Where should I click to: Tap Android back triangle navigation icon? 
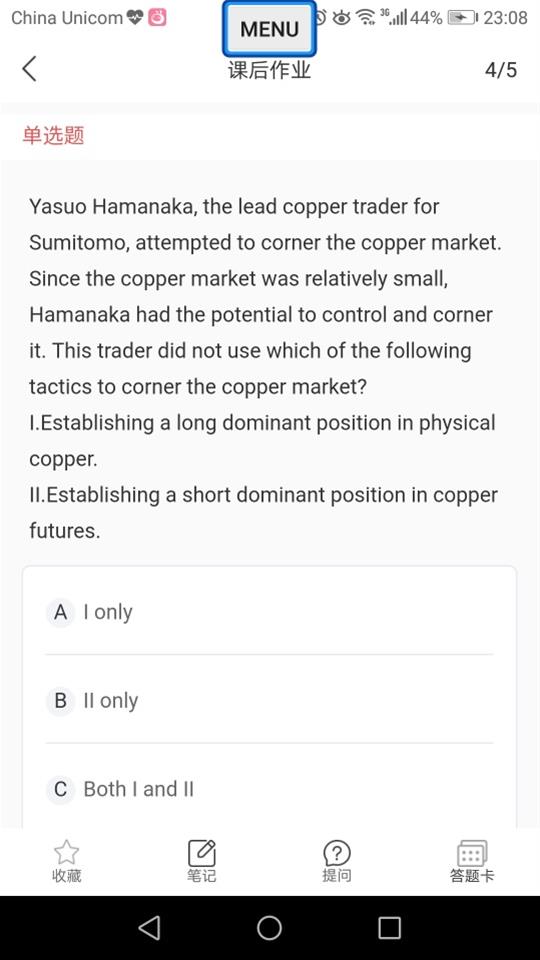149,928
